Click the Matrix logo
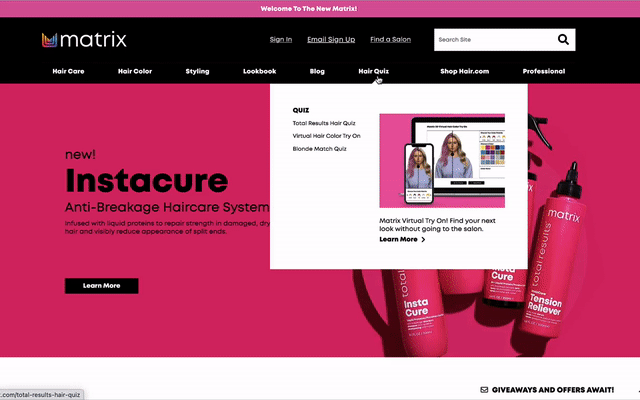Viewport: 640px width, 400px height. tap(84, 40)
